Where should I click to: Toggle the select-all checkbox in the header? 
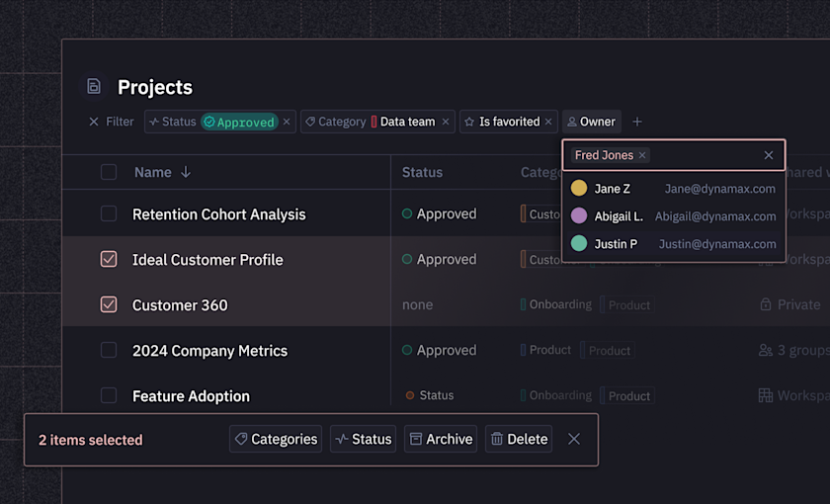coord(109,172)
